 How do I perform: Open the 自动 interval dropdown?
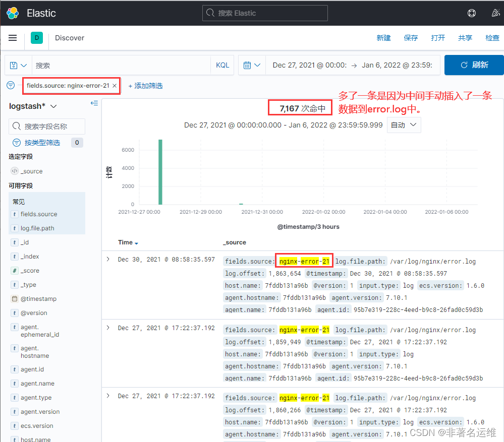404,125
